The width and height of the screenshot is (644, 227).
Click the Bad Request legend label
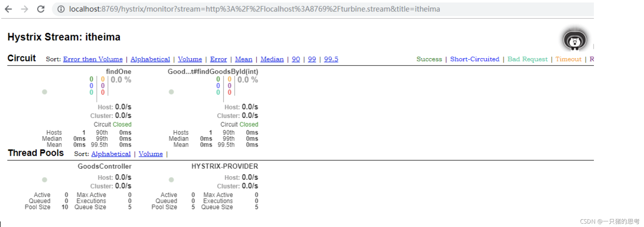pos(528,59)
